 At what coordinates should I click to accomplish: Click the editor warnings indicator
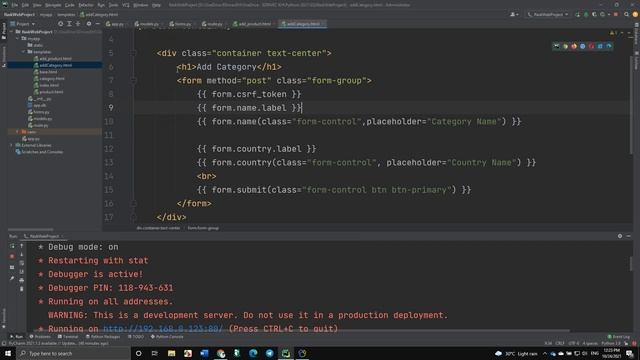click(613, 33)
